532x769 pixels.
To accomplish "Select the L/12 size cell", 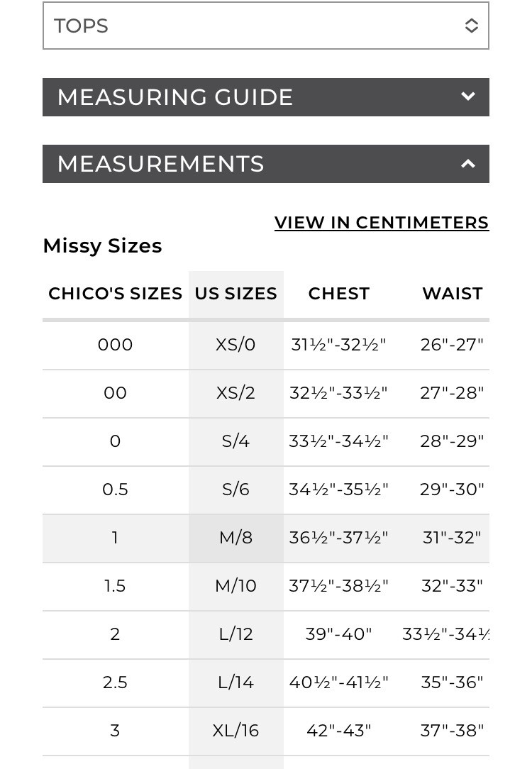I will point(235,634).
